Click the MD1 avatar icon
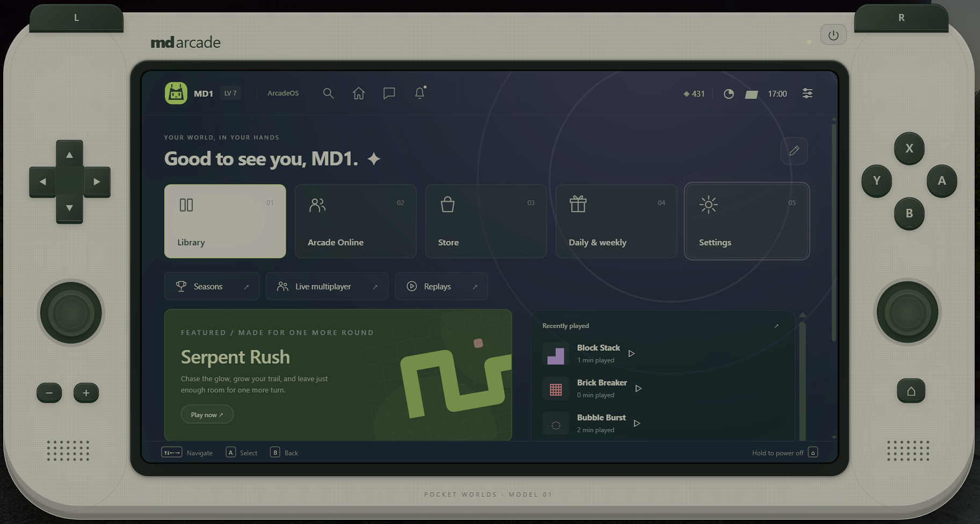Viewport: 980px width, 524px height. [x=176, y=93]
